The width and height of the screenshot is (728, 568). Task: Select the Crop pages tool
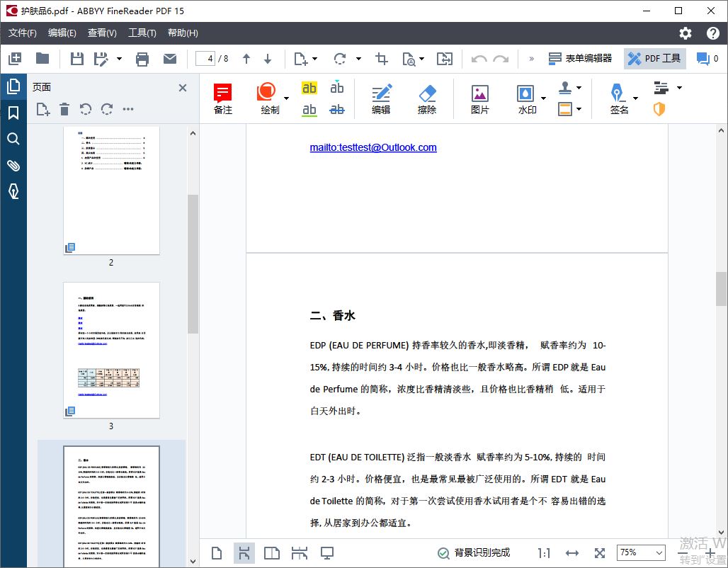[382, 59]
